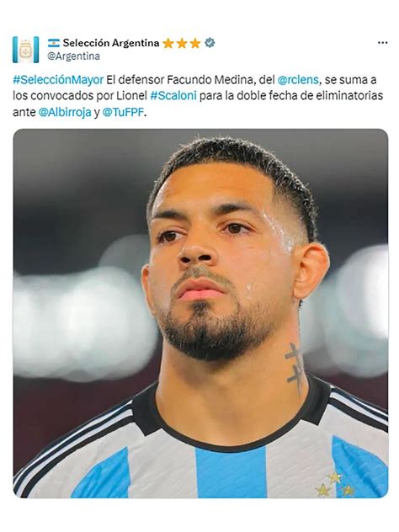Click the neck tattoo in the photo
399x532 pixels.
click(294, 368)
